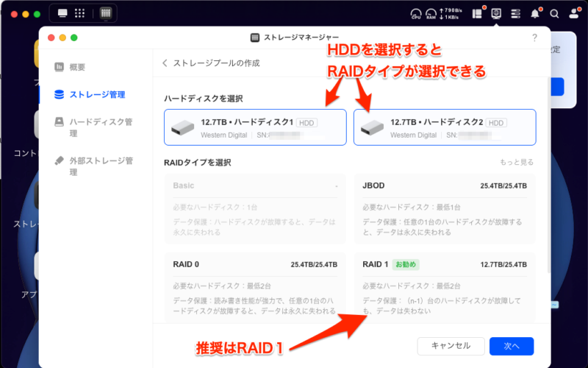Open the notifications bell icon
The image size is (588, 368).
point(535,13)
